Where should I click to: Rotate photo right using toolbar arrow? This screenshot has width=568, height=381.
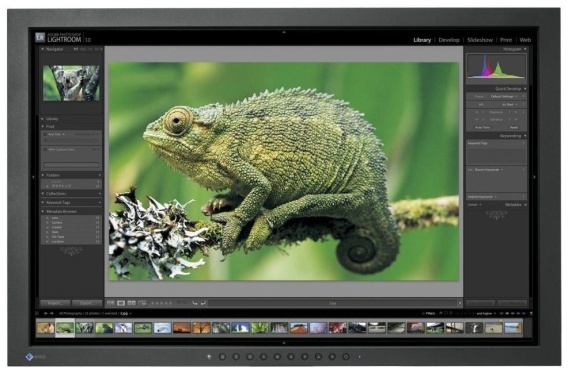pos(203,303)
